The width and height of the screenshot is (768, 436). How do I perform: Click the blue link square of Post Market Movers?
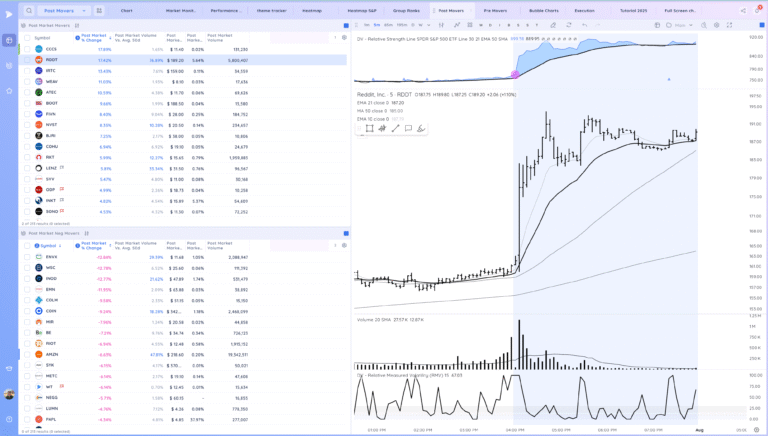point(346,25)
